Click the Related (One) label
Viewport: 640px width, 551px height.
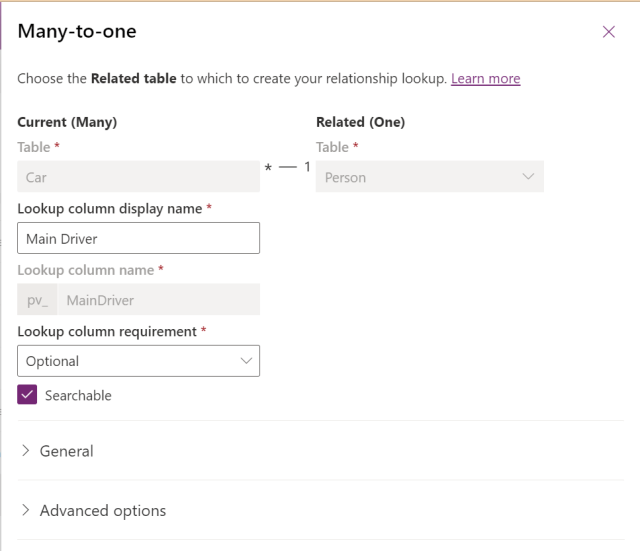[360, 122]
